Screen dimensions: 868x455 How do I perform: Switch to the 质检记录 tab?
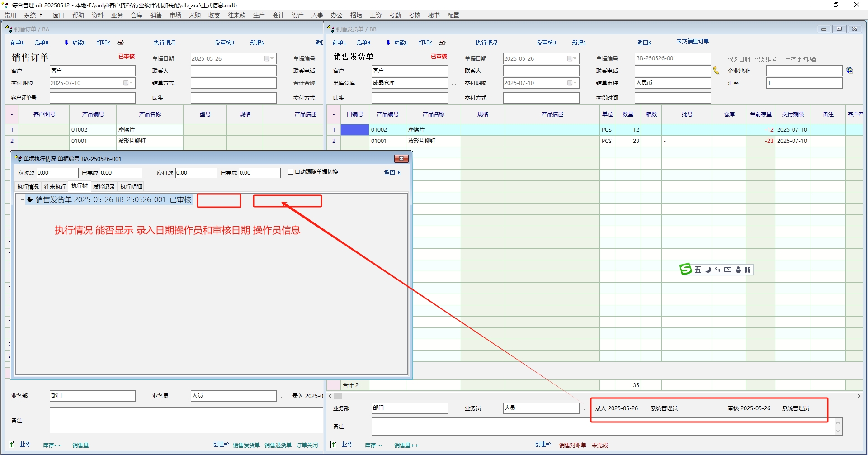(104, 186)
